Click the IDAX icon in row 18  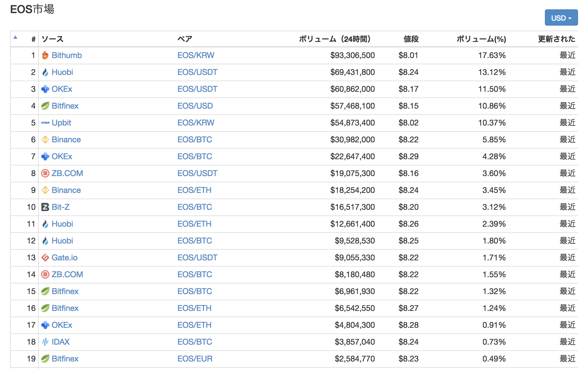(x=45, y=342)
